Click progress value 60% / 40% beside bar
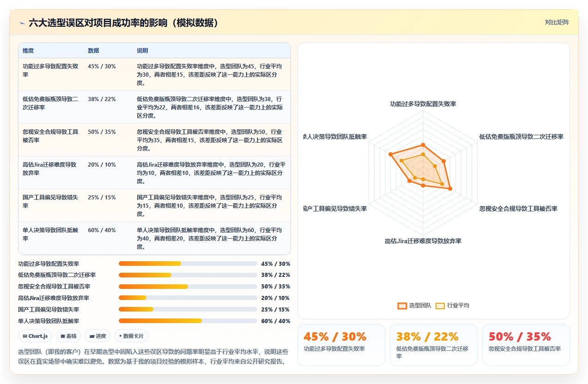Screen dimensions: 588x384 click(276, 321)
